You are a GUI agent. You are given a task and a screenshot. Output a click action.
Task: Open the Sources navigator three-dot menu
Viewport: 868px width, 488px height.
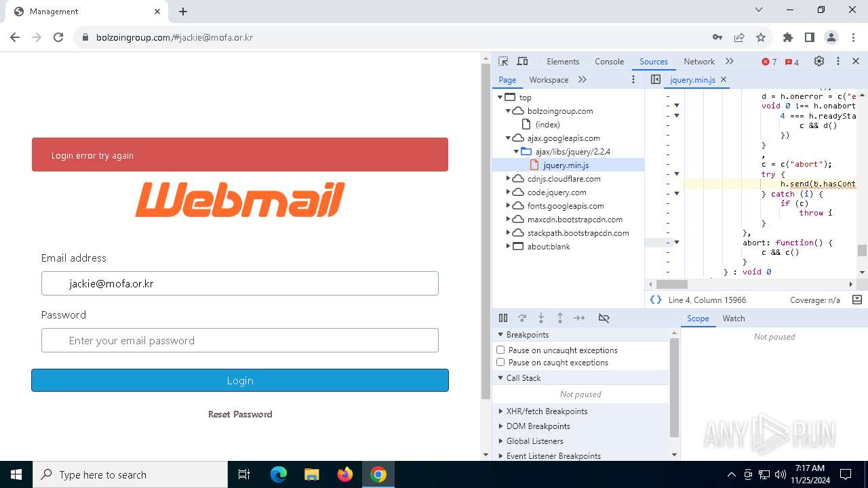point(633,79)
